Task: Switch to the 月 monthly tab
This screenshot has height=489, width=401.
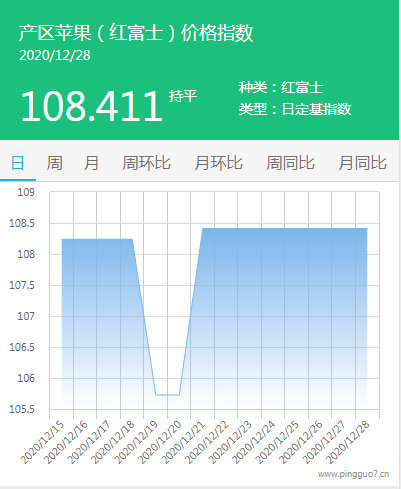Action: (x=91, y=163)
